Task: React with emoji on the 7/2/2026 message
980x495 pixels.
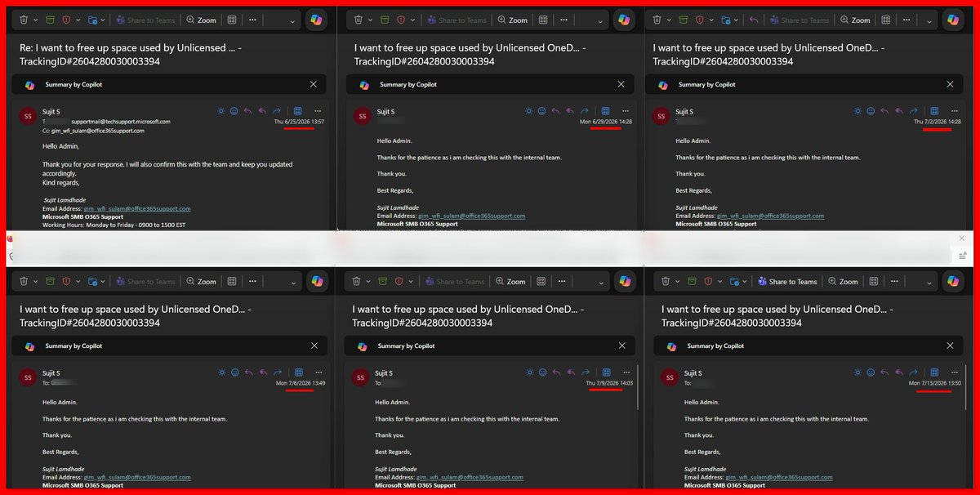Action: point(871,110)
